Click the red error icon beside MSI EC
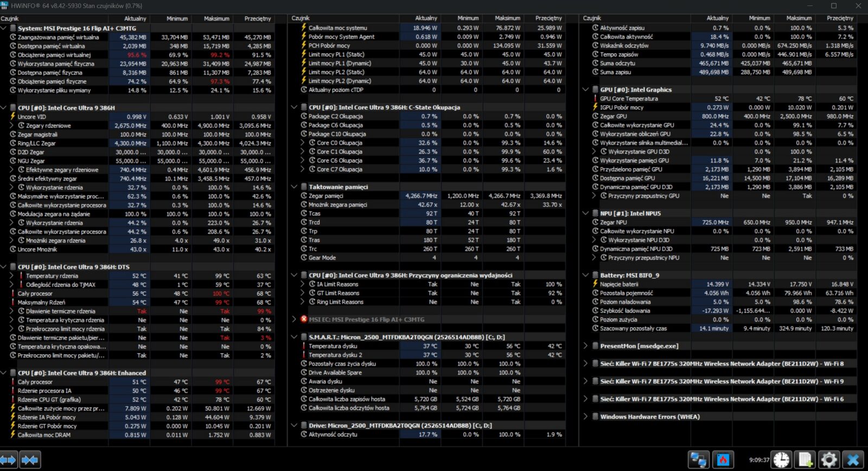This screenshot has width=868, height=471. coord(304,320)
